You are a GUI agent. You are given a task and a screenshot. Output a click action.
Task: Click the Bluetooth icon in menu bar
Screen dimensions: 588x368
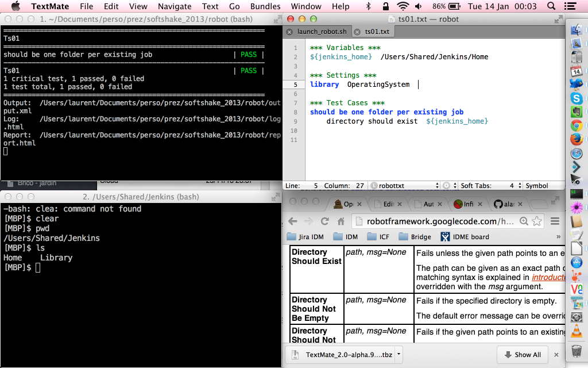click(368, 6)
